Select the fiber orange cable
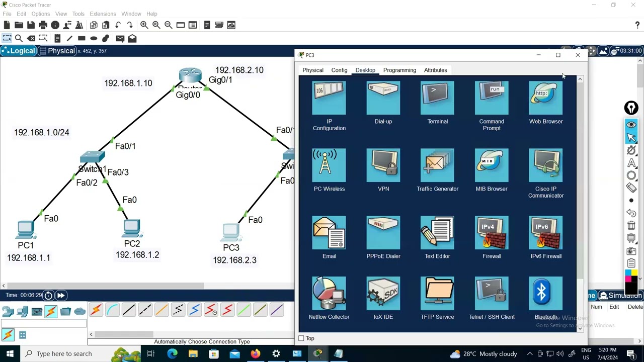 pos(162,310)
